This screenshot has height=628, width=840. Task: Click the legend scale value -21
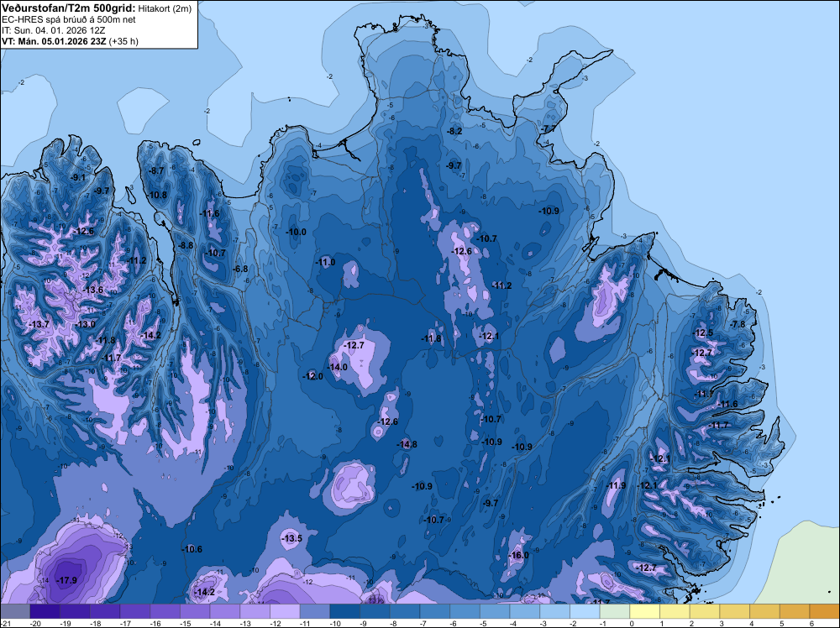7,623
